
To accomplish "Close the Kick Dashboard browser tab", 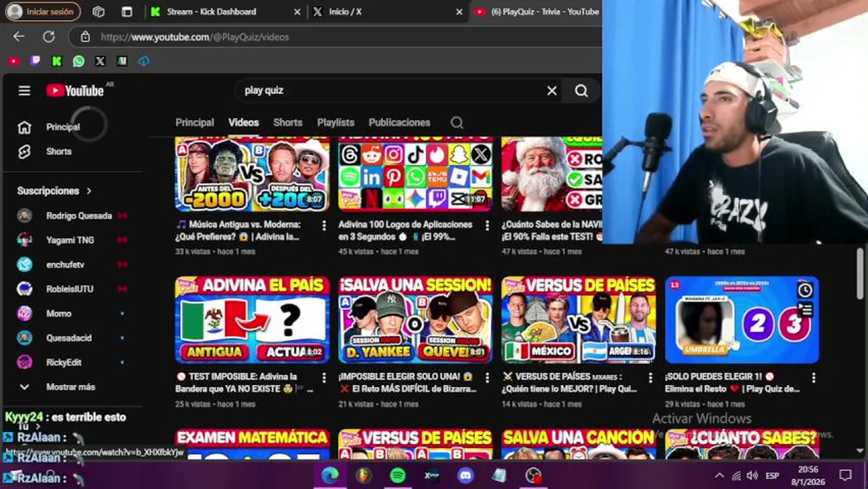I will click(297, 12).
